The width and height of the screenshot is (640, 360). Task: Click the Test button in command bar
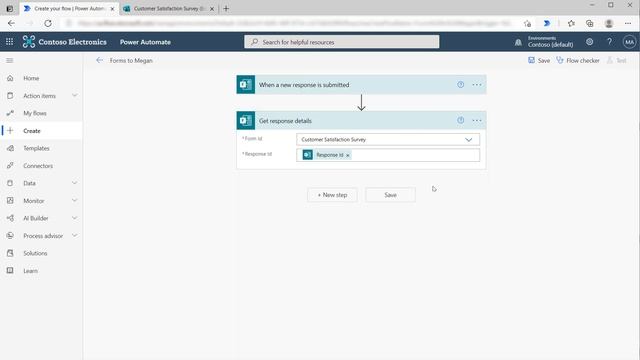(x=616, y=60)
